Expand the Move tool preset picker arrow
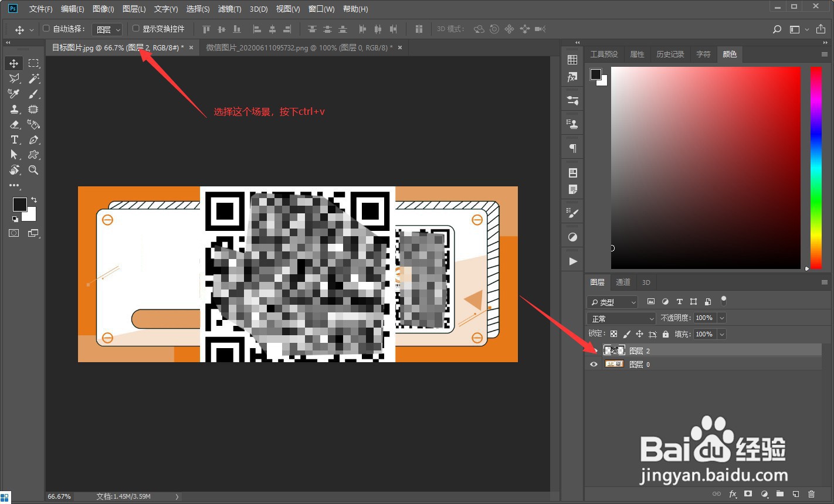 coord(31,29)
